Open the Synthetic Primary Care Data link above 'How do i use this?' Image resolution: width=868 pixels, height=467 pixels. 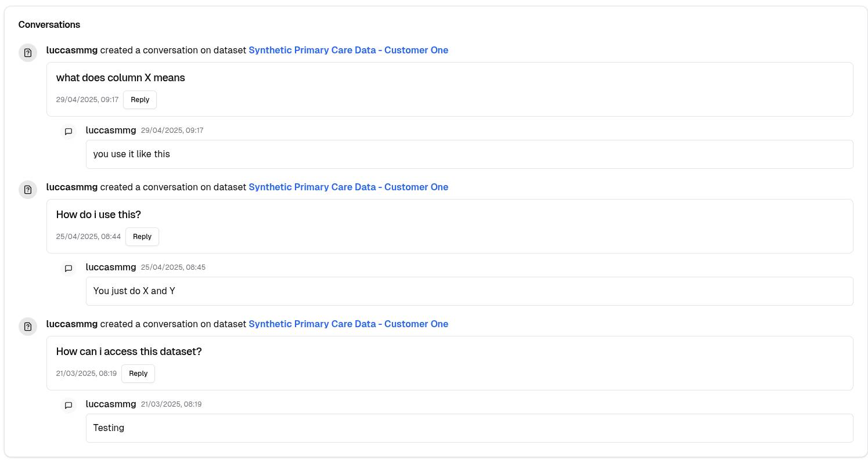[x=348, y=187]
